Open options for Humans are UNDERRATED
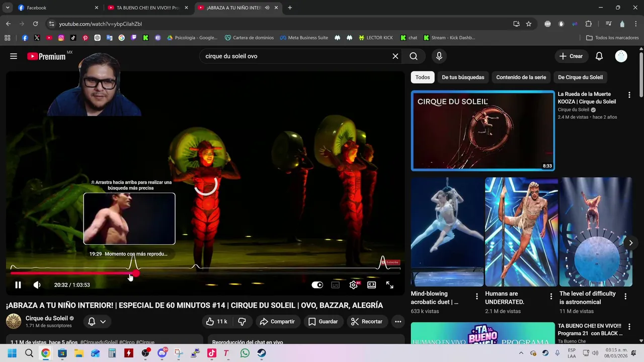 click(551, 297)
